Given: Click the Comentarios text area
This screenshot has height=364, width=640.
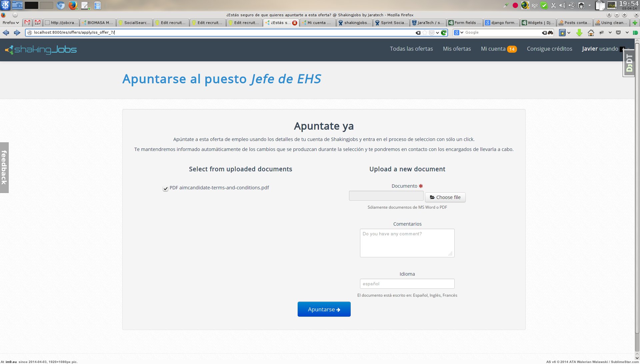Looking at the screenshot, I should pyautogui.click(x=407, y=243).
